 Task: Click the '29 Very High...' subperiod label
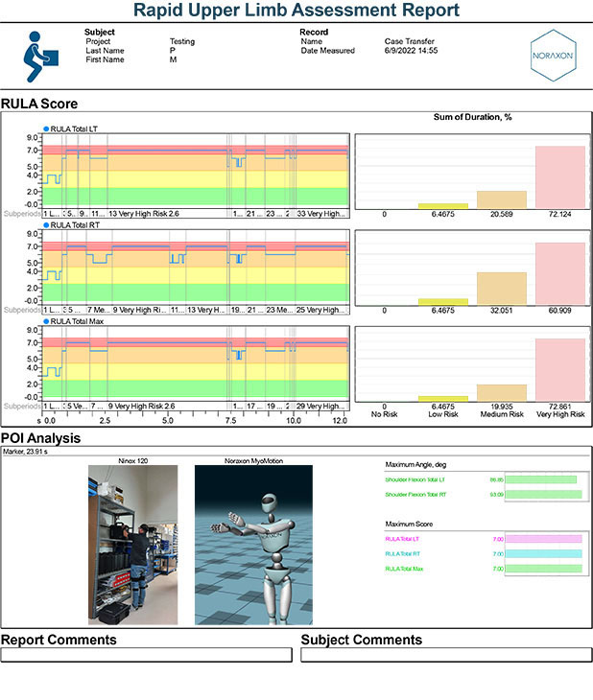coord(320,407)
